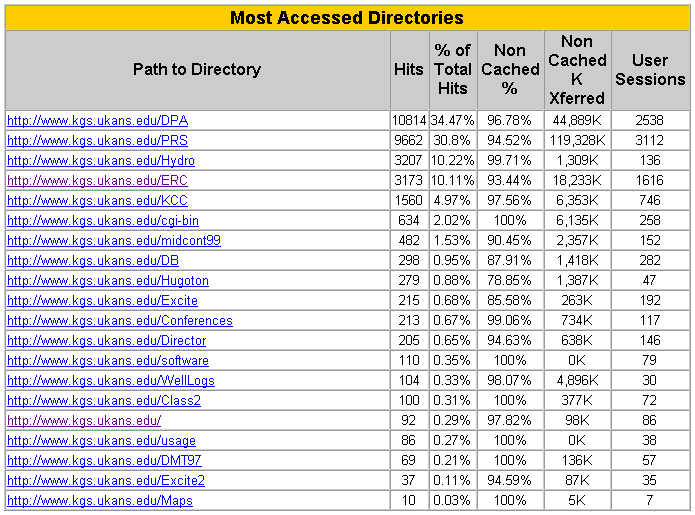This screenshot has height=515, width=695.
Task: Open the visited ERC directory link
Action: coord(98,180)
